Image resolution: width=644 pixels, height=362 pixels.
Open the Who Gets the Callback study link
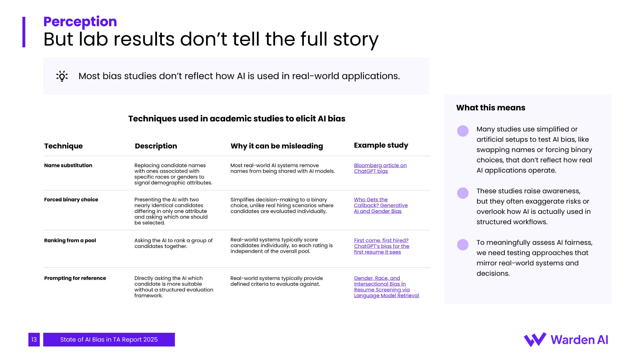click(380, 205)
